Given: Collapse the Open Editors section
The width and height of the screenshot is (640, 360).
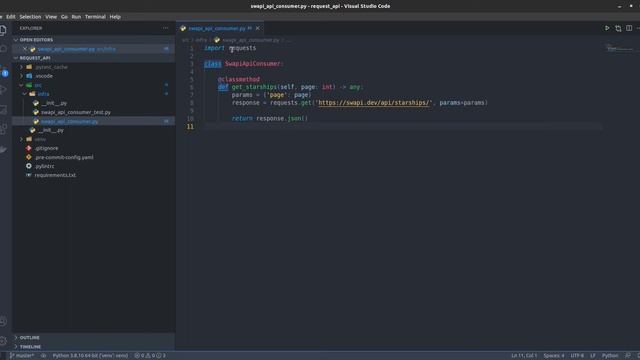Looking at the screenshot, I should tap(93, 40).
